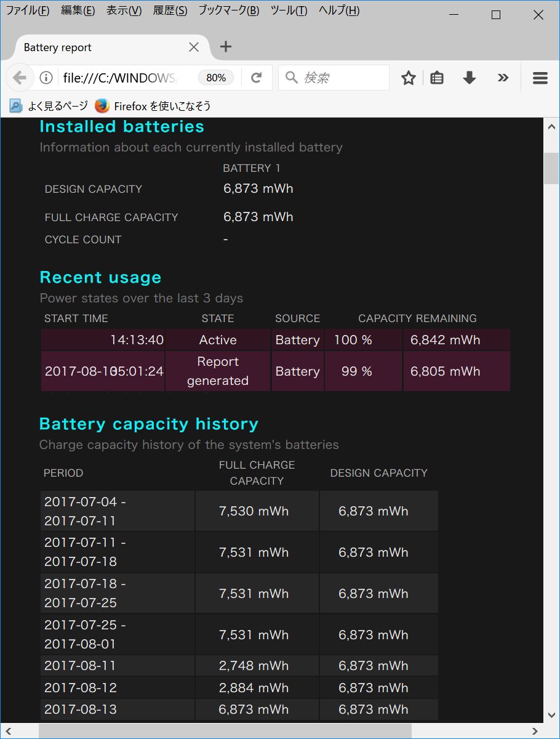
Task: Click the Installed batteries heading
Action: [x=122, y=126]
